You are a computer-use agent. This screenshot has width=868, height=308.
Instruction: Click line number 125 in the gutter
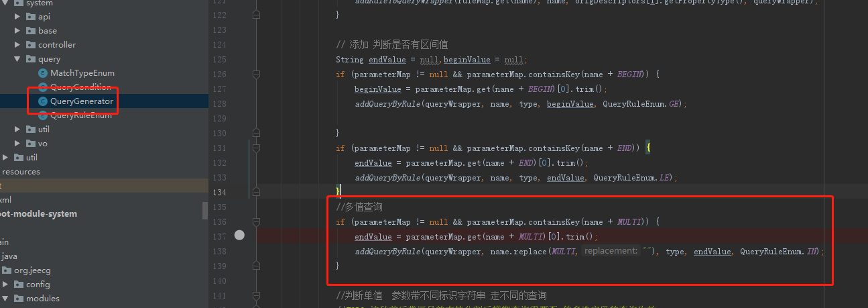tap(220, 59)
